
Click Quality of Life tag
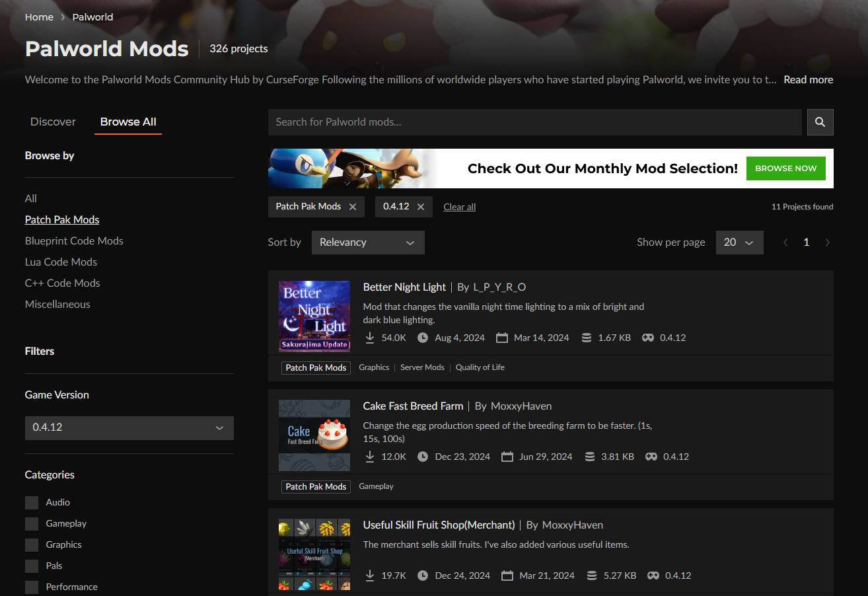[480, 367]
